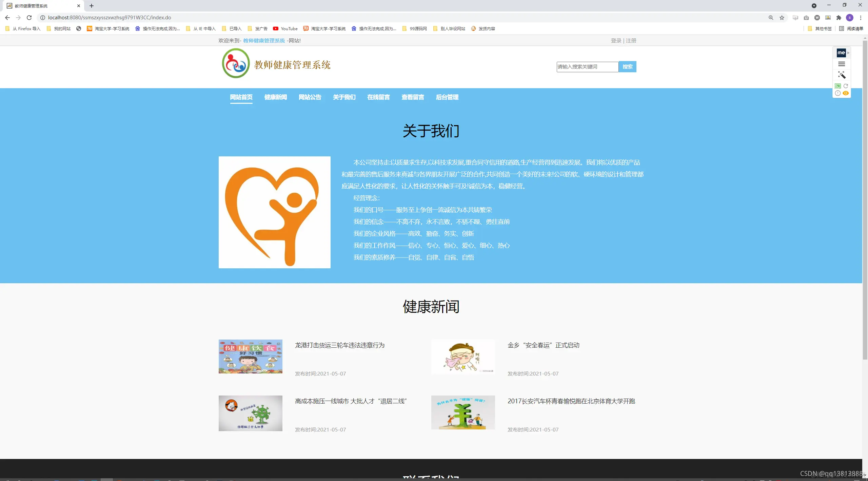Open the 后台管理 menu item
868x481 pixels.
point(447,97)
